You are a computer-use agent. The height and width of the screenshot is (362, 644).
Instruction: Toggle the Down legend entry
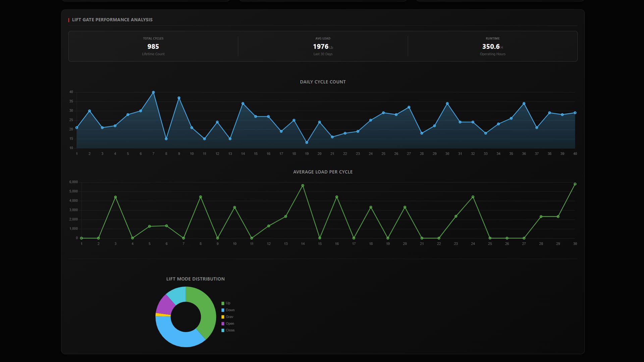[x=230, y=310]
